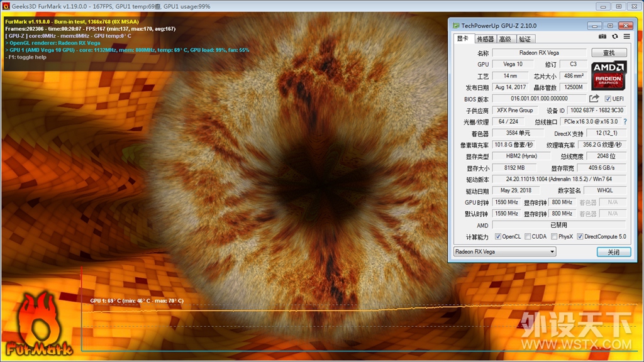
Task: Click the 已禁用 AMD CrossFire status field
Action: pos(559,225)
